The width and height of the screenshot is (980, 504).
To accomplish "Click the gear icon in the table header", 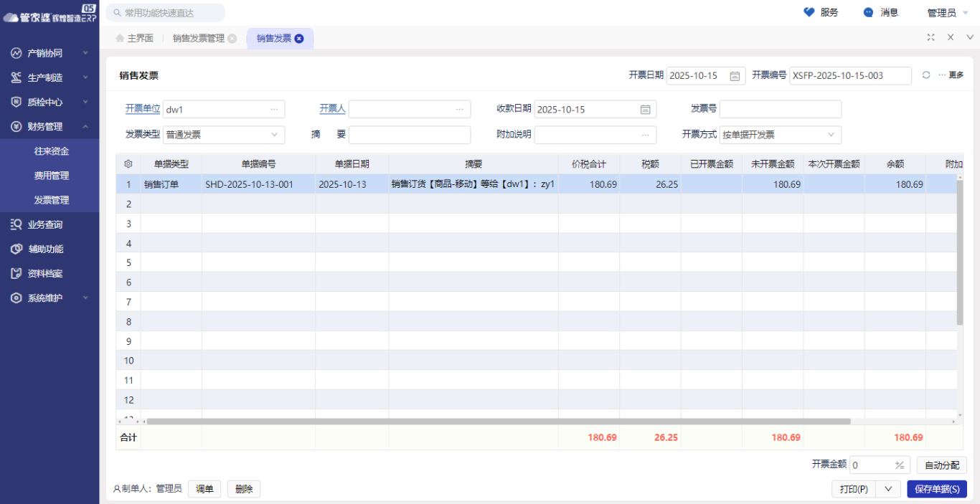I will pos(128,163).
